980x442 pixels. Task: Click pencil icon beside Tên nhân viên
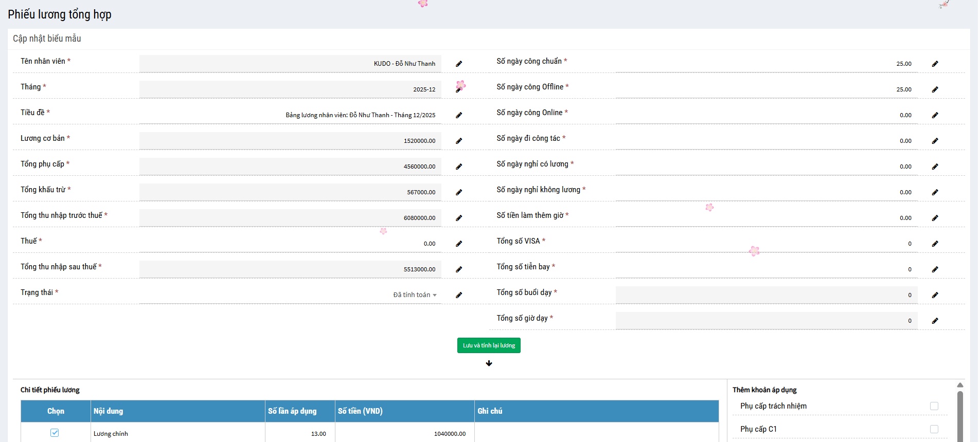(459, 64)
